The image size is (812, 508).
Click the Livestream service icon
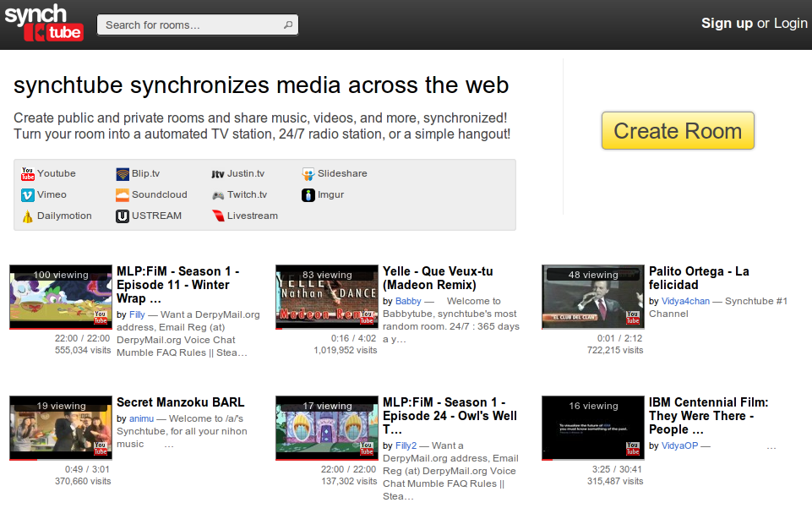pyautogui.click(x=218, y=216)
